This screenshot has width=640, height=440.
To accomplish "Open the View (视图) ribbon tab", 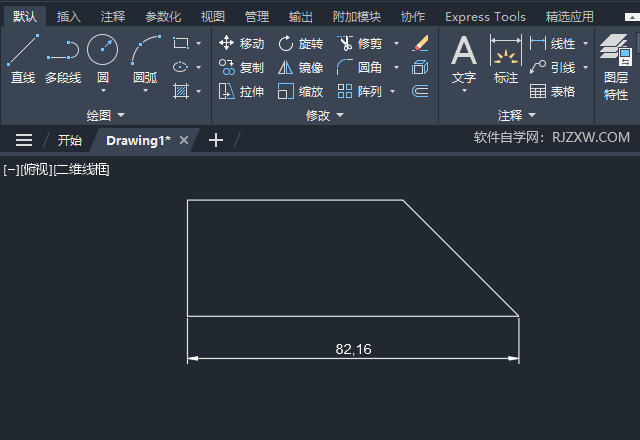I will [x=213, y=17].
